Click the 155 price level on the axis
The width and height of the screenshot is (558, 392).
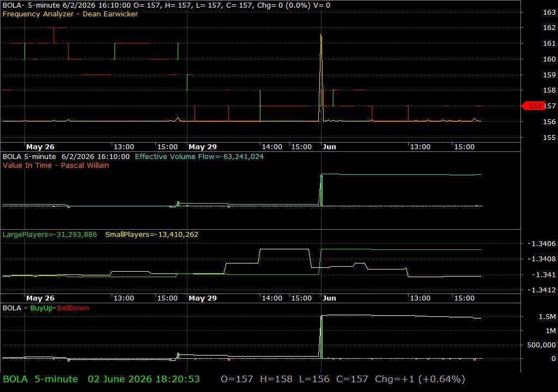(549, 137)
